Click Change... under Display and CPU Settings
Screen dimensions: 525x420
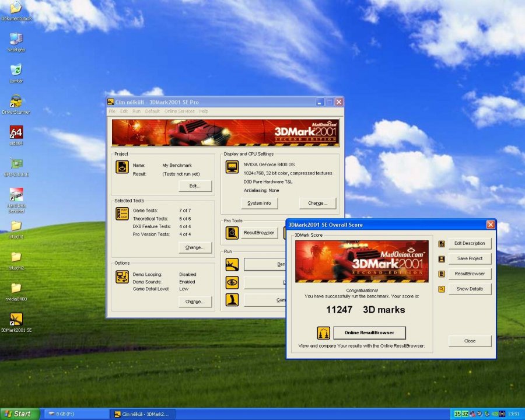(317, 203)
